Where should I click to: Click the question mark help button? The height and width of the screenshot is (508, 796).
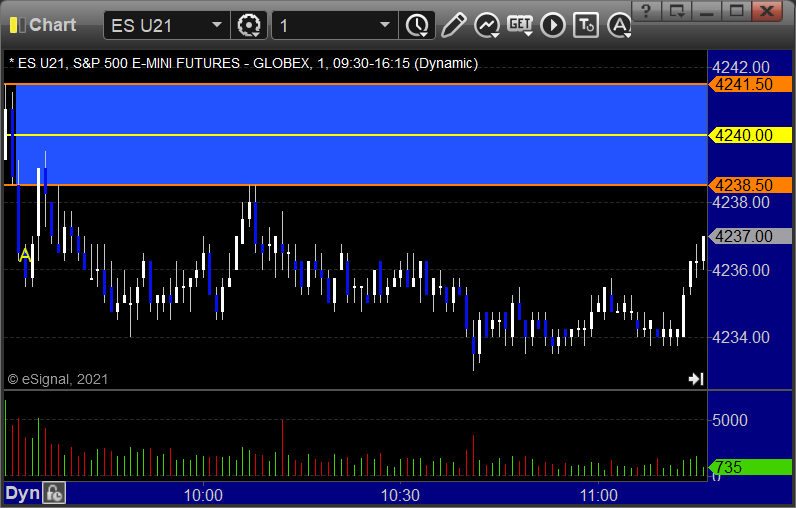[646, 11]
